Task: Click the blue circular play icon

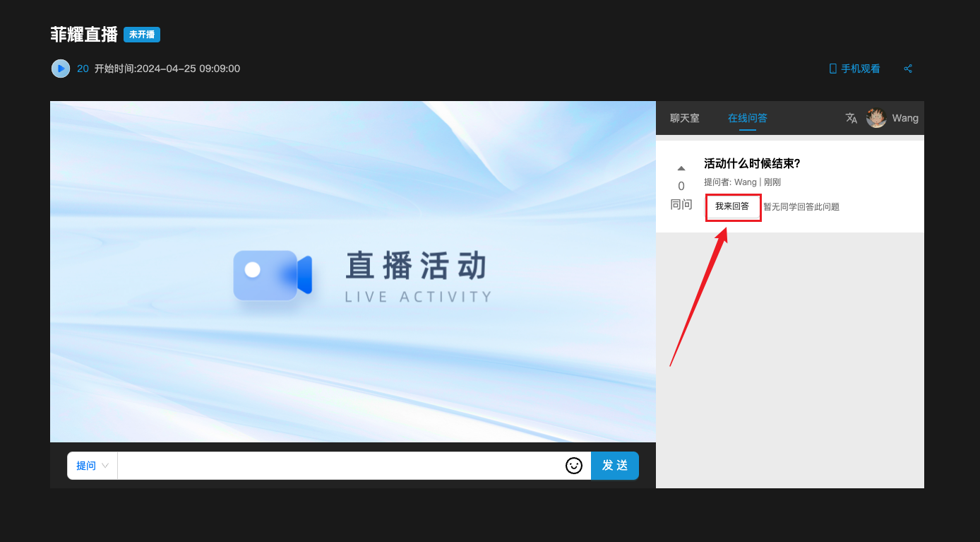Action: tap(61, 69)
